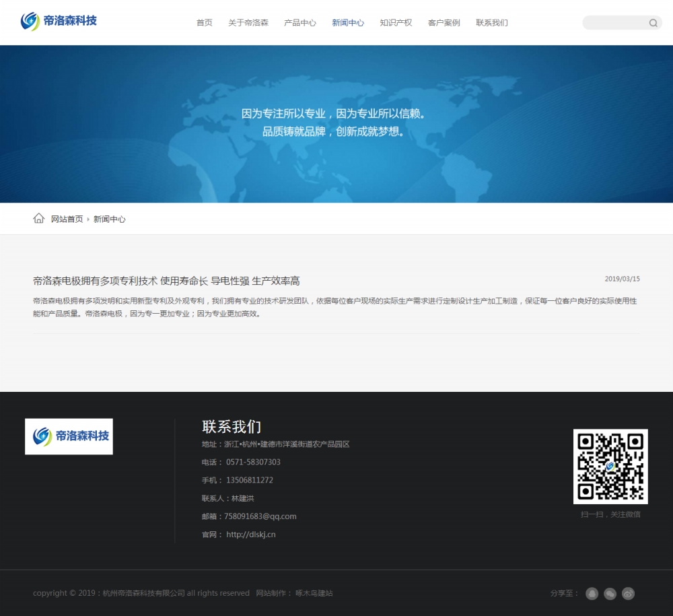Open the article titled 帝洛森电极拥有多项专利技术
The image size is (673, 616).
(x=166, y=281)
